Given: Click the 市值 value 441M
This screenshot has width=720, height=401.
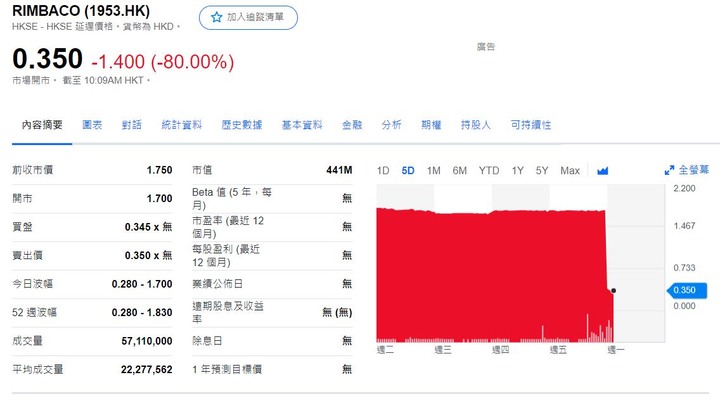Looking at the screenshot, I should (x=339, y=170).
